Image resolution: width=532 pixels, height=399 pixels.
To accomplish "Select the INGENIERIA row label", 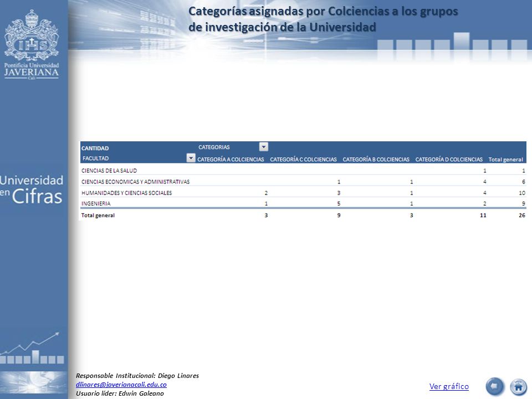I will coord(96,203).
